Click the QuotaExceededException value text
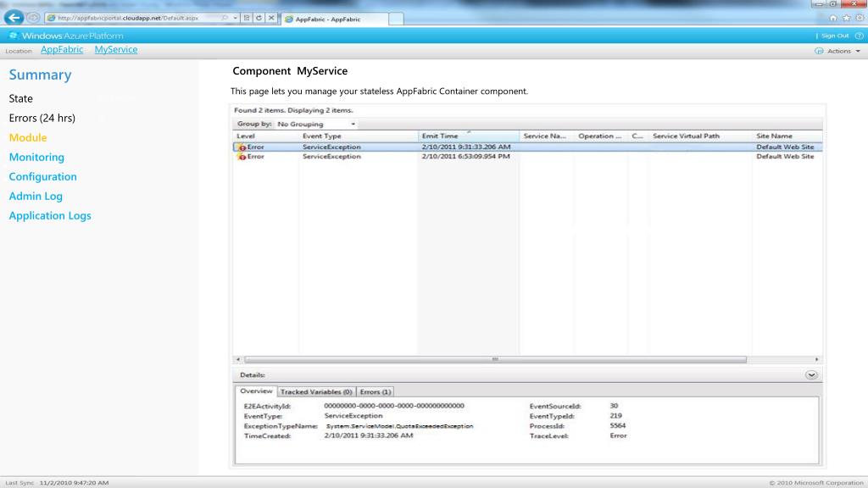Viewport: 868px width, 488px height. click(x=400, y=426)
